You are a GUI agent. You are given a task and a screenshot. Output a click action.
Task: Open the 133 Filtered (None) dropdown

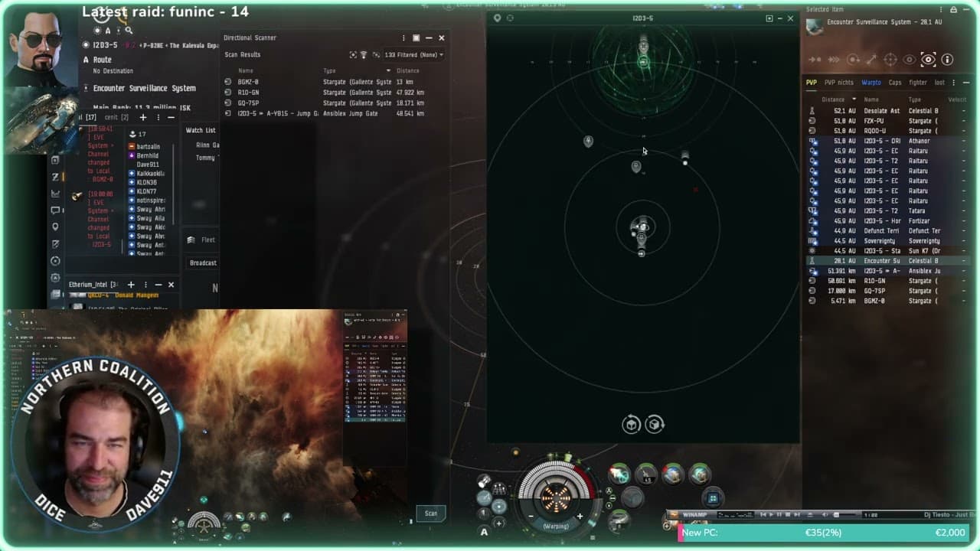click(414, 55)
